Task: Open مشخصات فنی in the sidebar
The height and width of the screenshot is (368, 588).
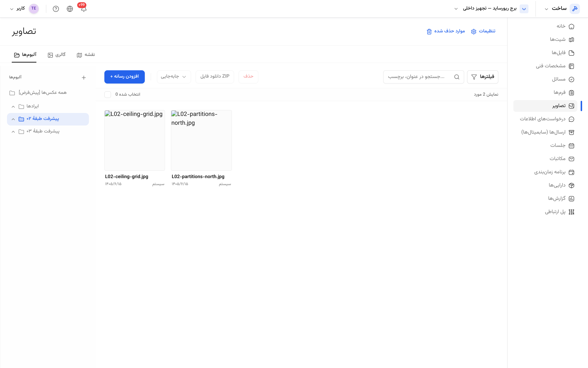Action: 545,66
